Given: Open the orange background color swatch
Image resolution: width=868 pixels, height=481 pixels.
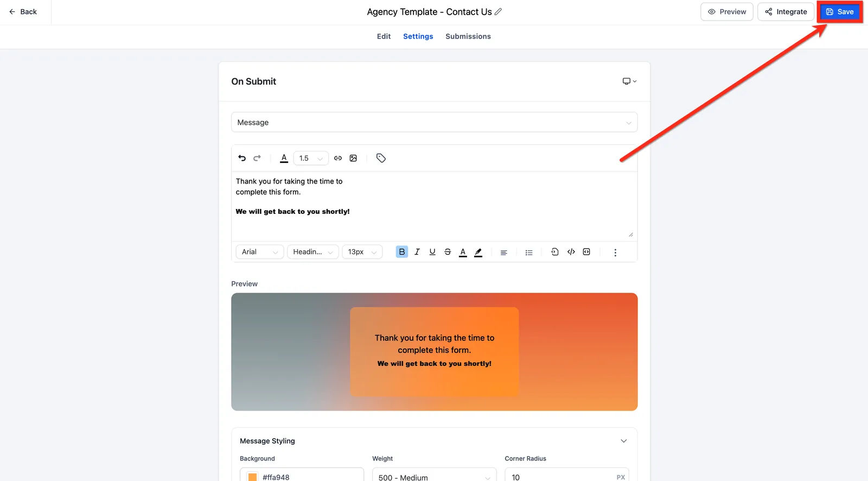Looking at the screenshot, I should click(252, 477).
